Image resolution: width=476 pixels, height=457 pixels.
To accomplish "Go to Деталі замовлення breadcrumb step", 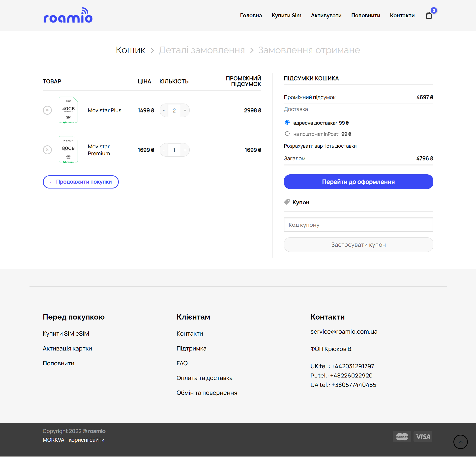I will 202,50.
